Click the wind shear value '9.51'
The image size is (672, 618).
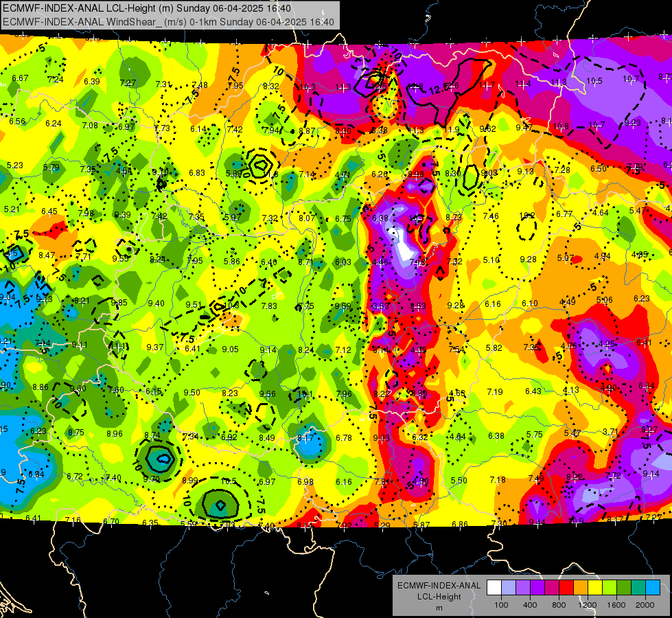tap(194, 304)
